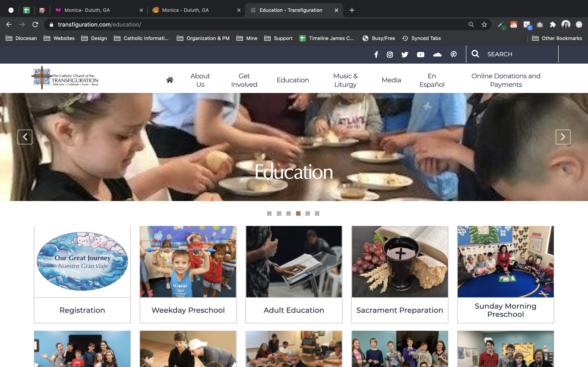Select the first slideshow indicator dot

pyautogui.click(x=269, y=213)
